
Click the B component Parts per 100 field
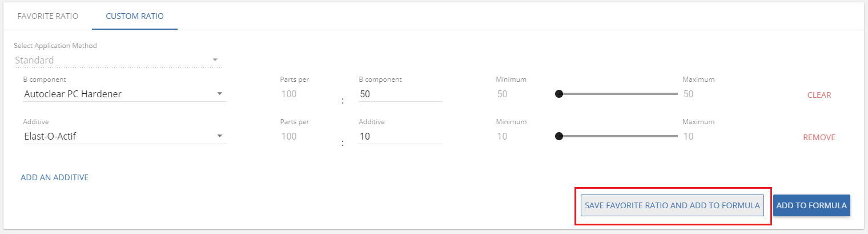(304, 94)
